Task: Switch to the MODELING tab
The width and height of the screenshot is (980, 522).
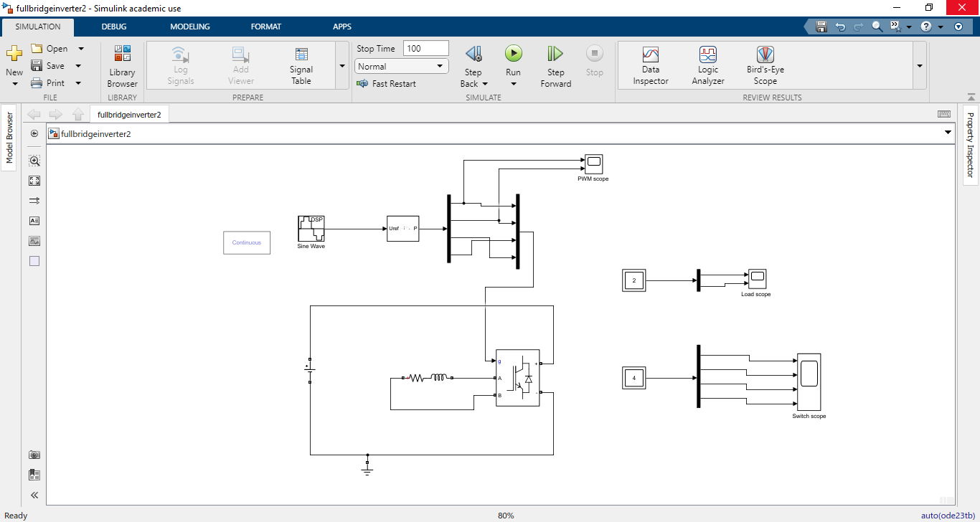Action: (x=190, y=27)
